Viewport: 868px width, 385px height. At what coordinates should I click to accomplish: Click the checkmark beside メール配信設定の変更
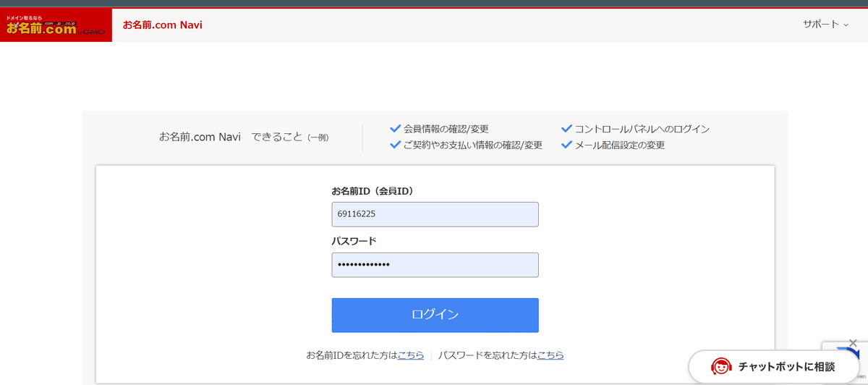566,145
